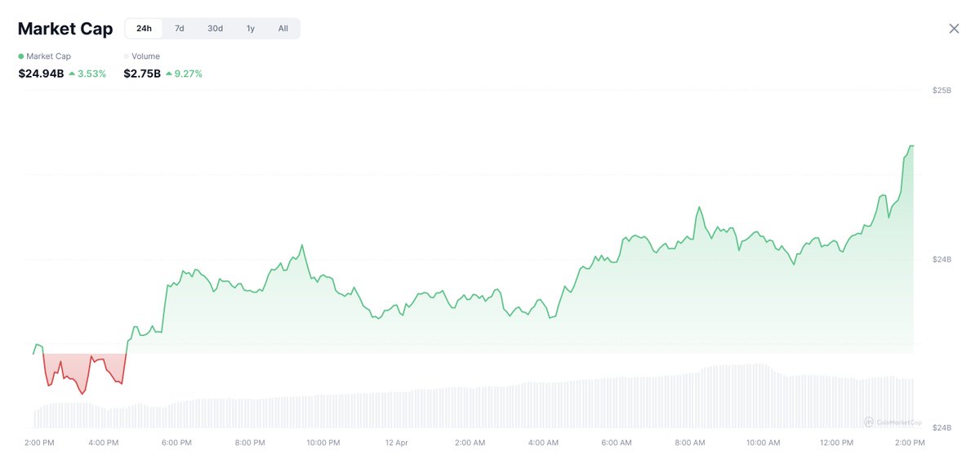
Task: Click the 3.53% market cap change
Action: [91, 74]
